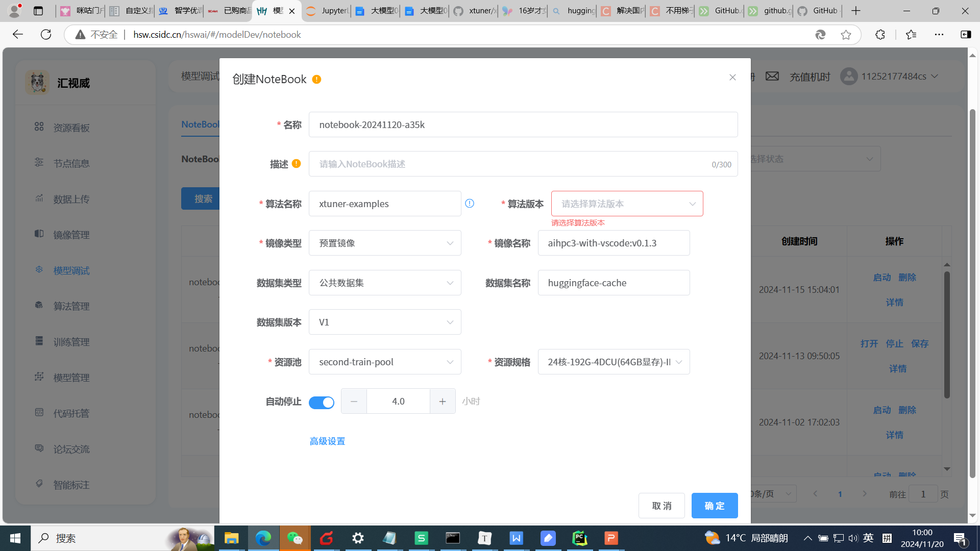Click the browser favorites star icon
This screenshot has height=551, width=980.
(x=846, y=35)
